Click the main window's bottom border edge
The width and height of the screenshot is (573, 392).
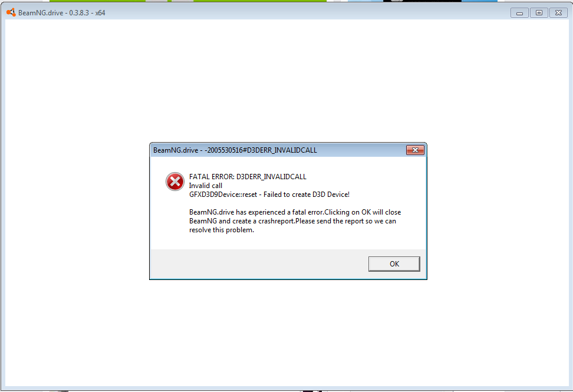[x=287, y=388]
